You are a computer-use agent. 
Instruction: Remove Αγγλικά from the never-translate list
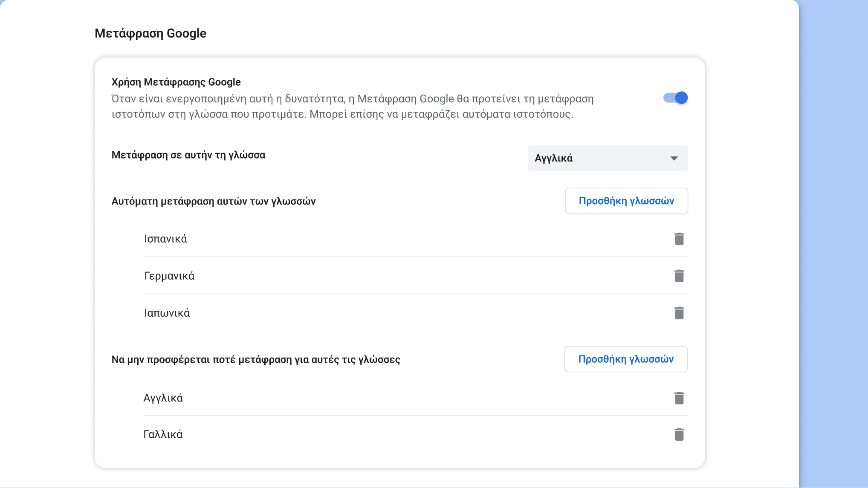click(x=679, y=398)
